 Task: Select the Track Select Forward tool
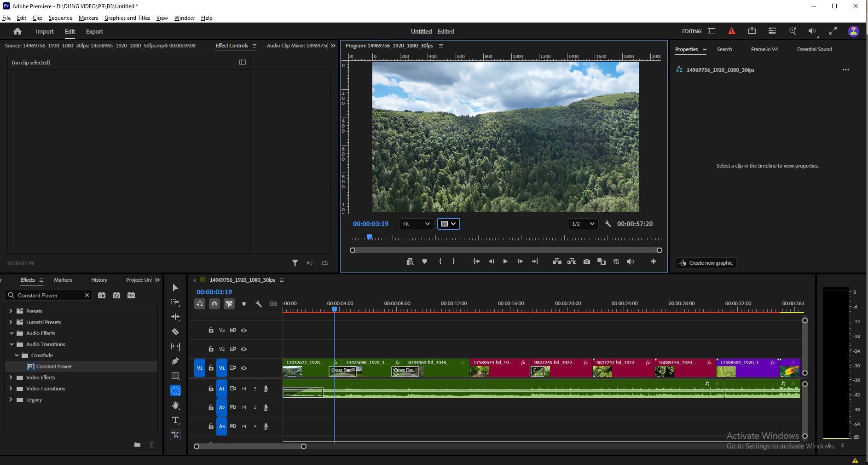click(175, 302)
